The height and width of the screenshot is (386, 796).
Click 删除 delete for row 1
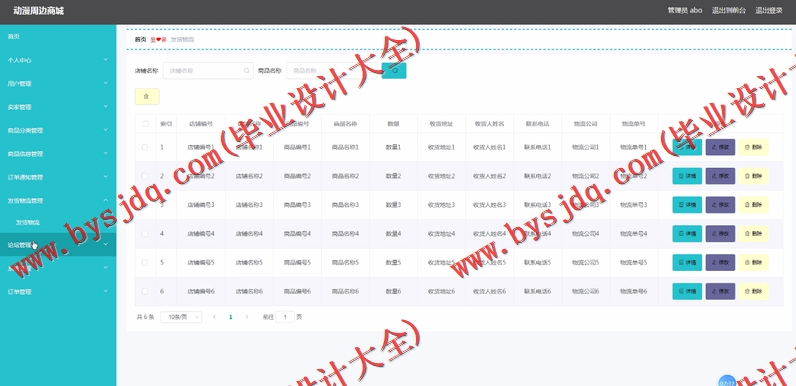pyautogui.click(x=753, y=147)
